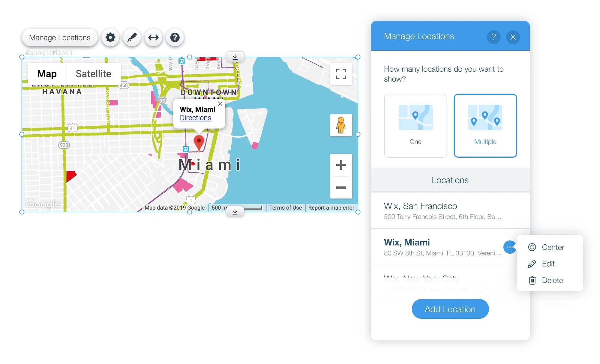The width and height of the screenshot is (600, 364).
Task: Select the One location option
Action: pyautogui.click(x=415, y=126)
